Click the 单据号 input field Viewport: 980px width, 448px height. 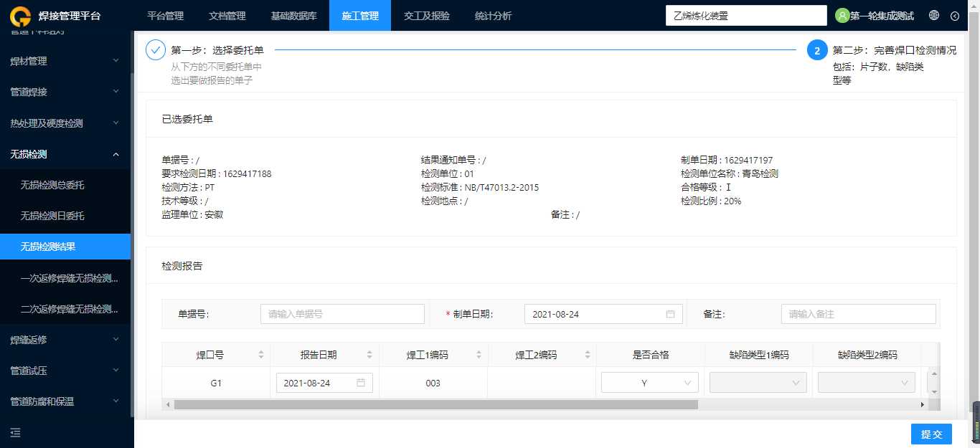tap(342, 314)
